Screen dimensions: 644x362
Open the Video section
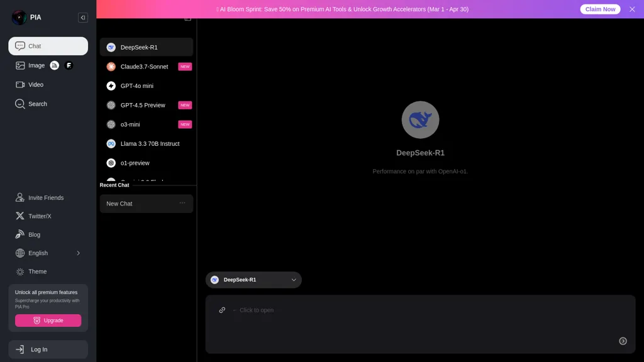[48, 85]
